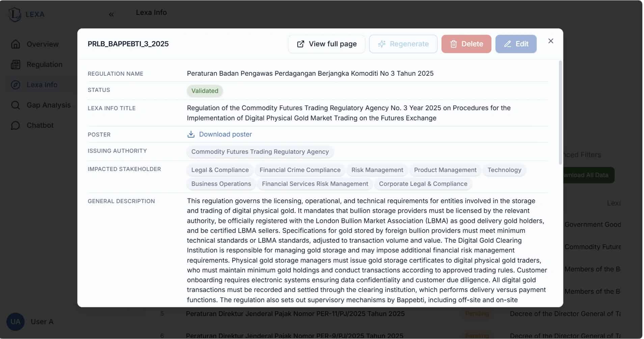Click View full page button
This screenshot has height=339, width=644.
[326, 44]
